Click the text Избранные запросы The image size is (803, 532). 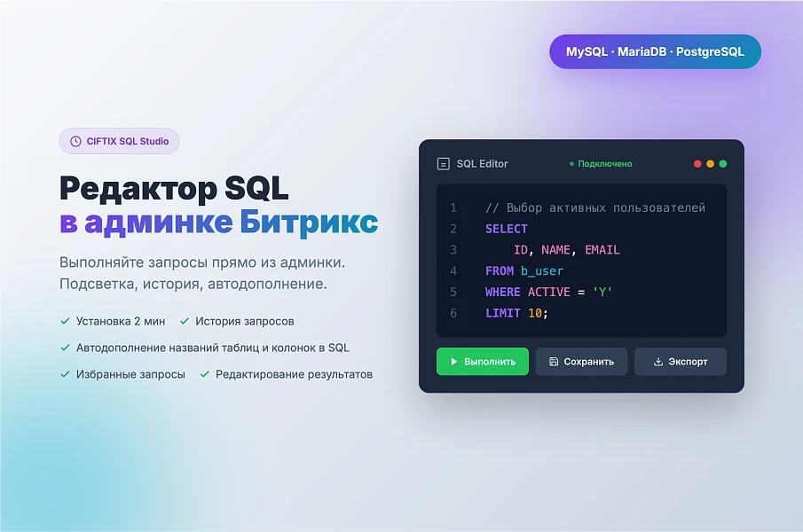[x=130, y=374]
